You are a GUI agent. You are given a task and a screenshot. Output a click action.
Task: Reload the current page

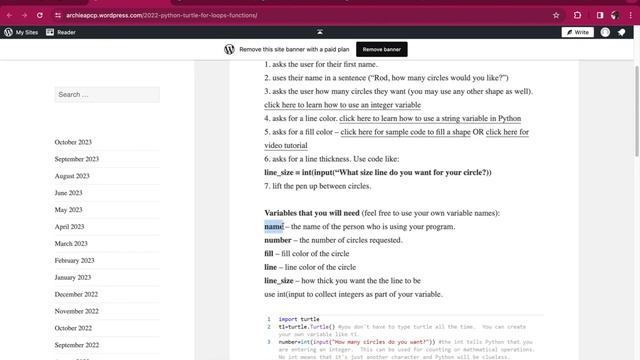tap(40, 16)
